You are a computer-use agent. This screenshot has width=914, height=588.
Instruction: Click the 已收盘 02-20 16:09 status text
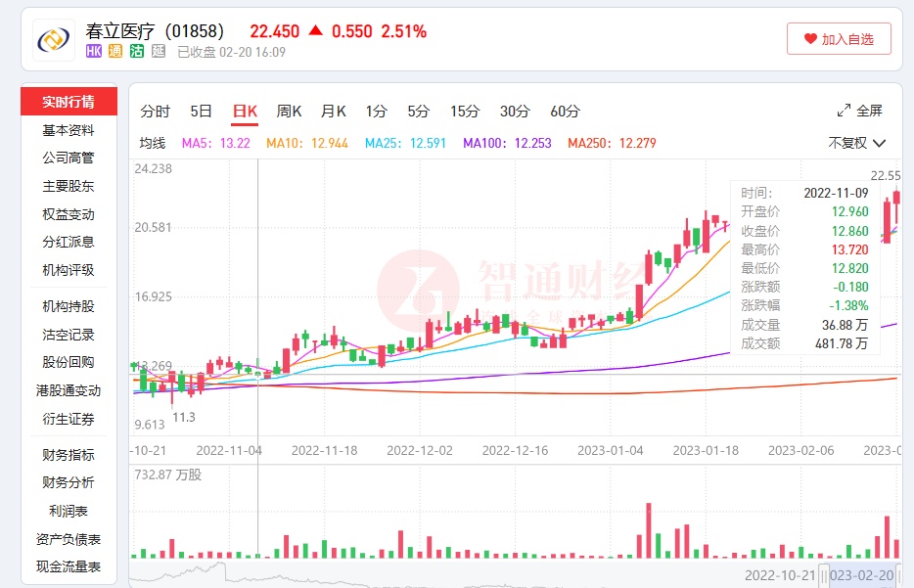tap(231, 52)
